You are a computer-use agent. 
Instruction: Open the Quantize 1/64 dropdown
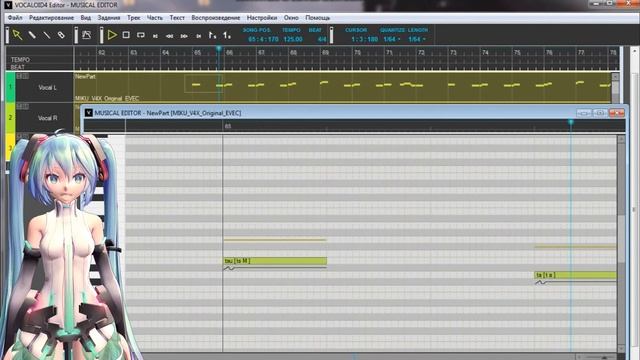coord(392,39)
